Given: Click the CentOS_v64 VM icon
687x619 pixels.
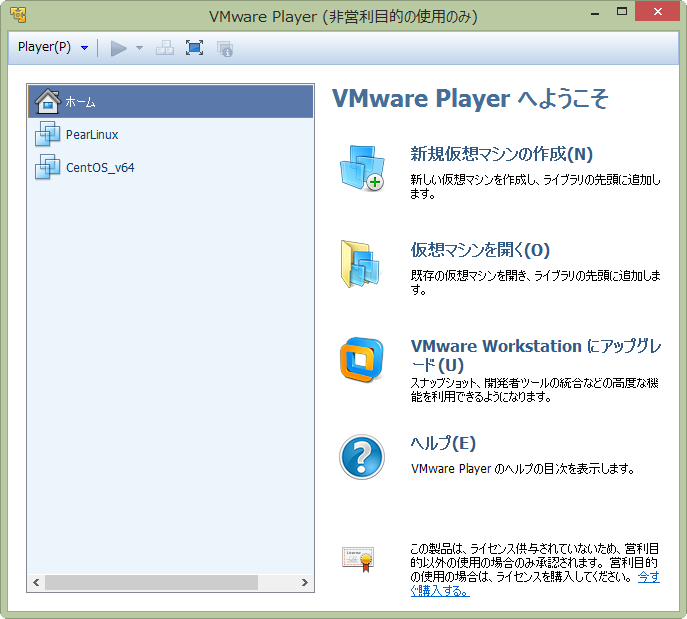Looking at the screenshot, I should 47,167.
